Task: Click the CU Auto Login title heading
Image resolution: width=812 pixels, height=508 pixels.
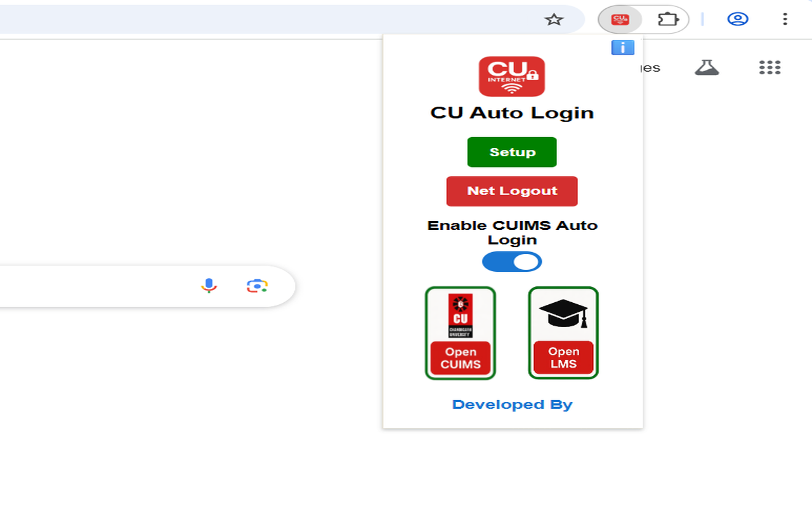Action: (x=512, y=112)
